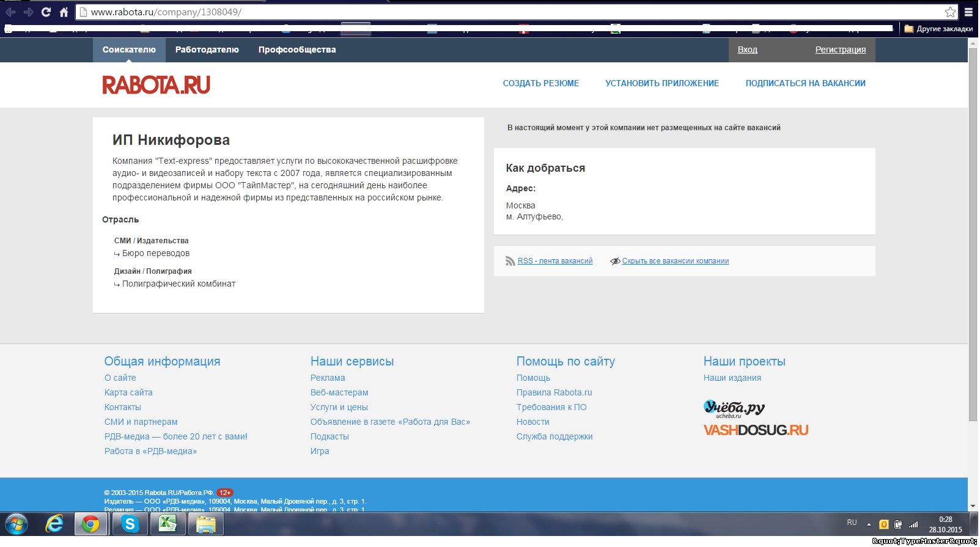Open the browser home page icon
Viewport: 980px width, 547px height.
point(64,12)
